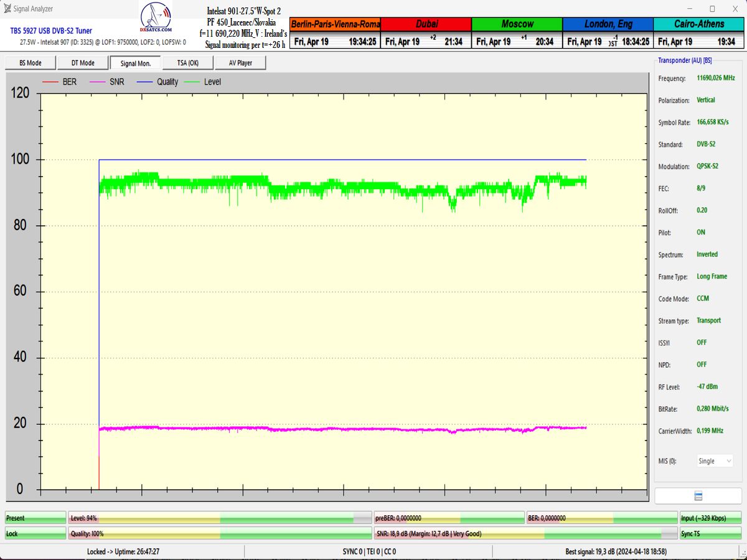Open the AV Player tab
Viewport: 747px width, 560px height.
[x=240, y=63]
